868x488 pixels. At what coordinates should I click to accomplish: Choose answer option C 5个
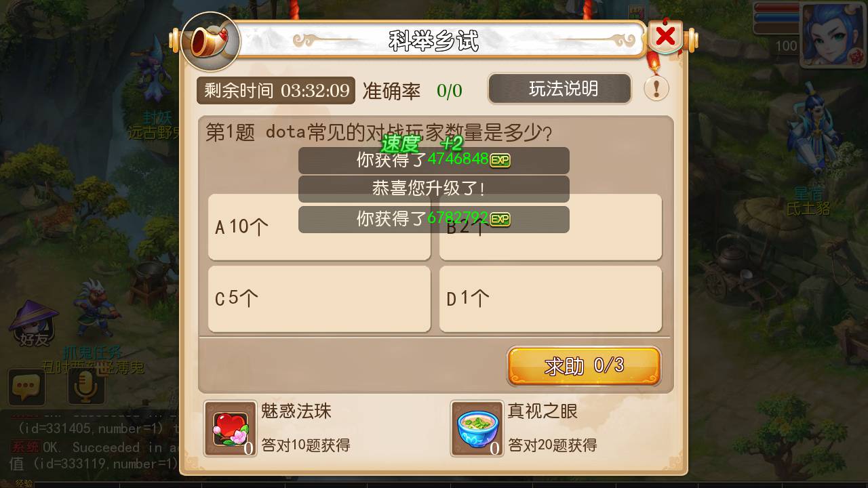(x=319, y=299)
